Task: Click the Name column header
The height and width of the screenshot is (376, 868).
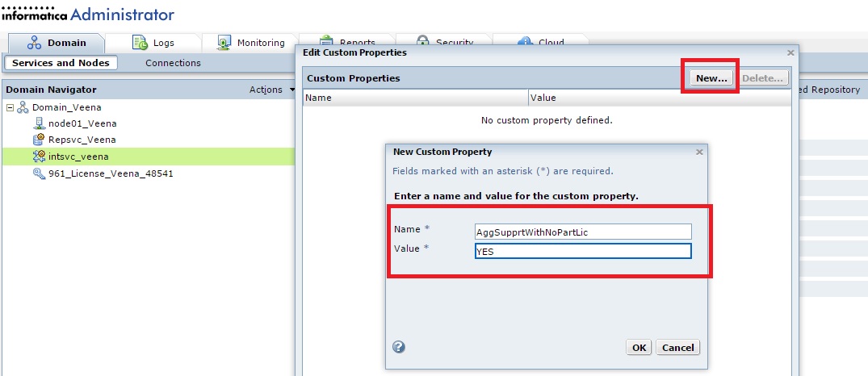Action: point(416,98)
